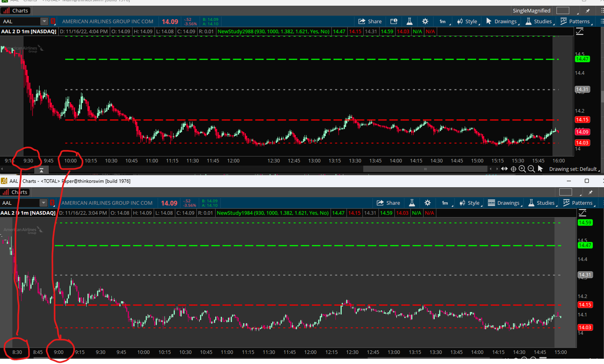Click the 14.47 price bubble in top chart axis
The height and width of the screenshot is (364, 604).
pyautogui.click(x=582, y=59)
